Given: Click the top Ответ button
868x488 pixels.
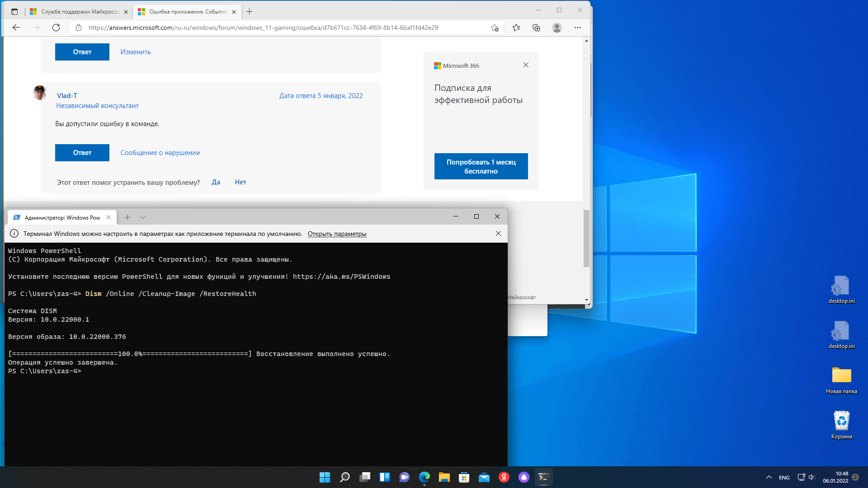Looking at the screenshot, I should pyautogui.click(x=82, y=52).
